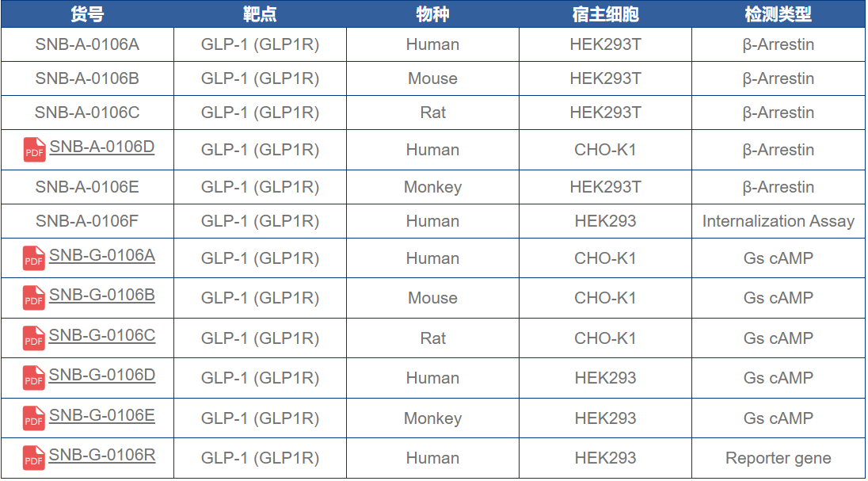Follow the SNB-G-0106A catalog link
The width and height of the screenshot is (868, 481).
click(x=101, y=255)
